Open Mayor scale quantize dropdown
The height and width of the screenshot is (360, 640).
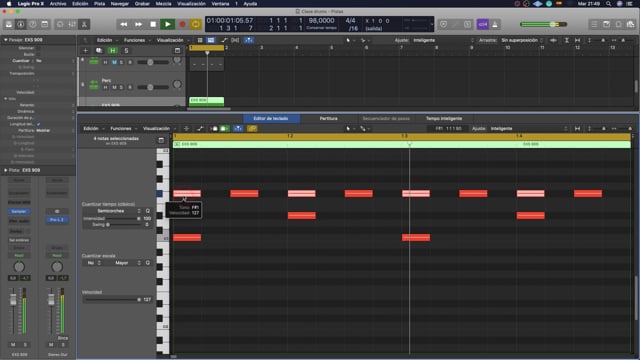click(123, 263)
